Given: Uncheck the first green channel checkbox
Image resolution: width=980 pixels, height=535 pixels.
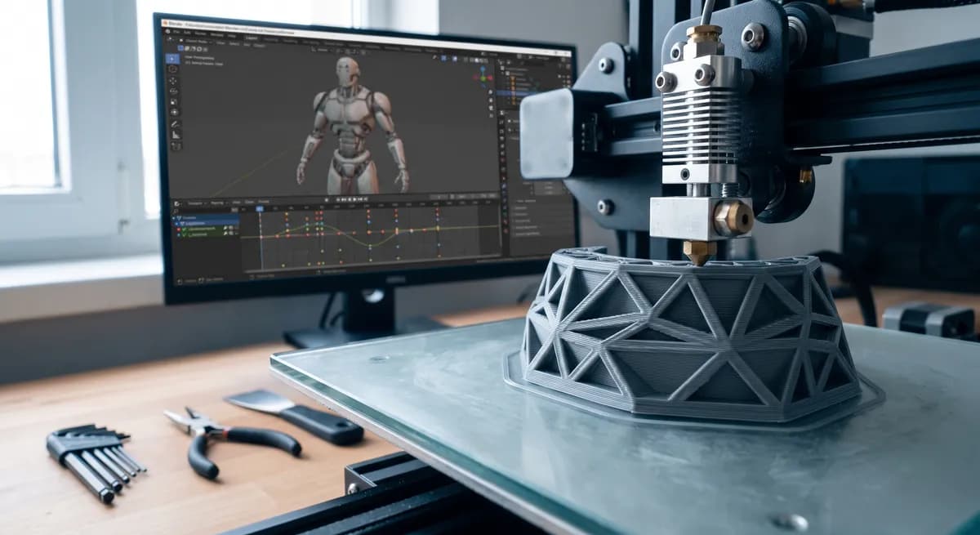Looking at the screenshot, I should point(185,230).
